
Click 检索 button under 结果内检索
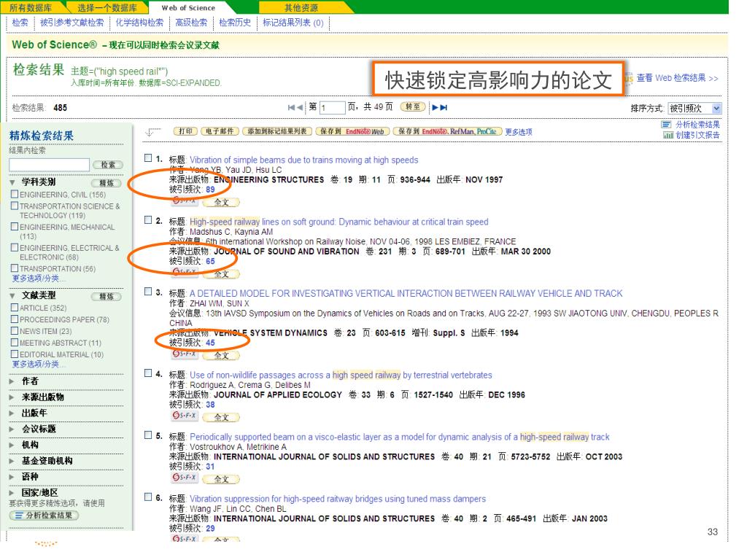[x=108, y=165]
